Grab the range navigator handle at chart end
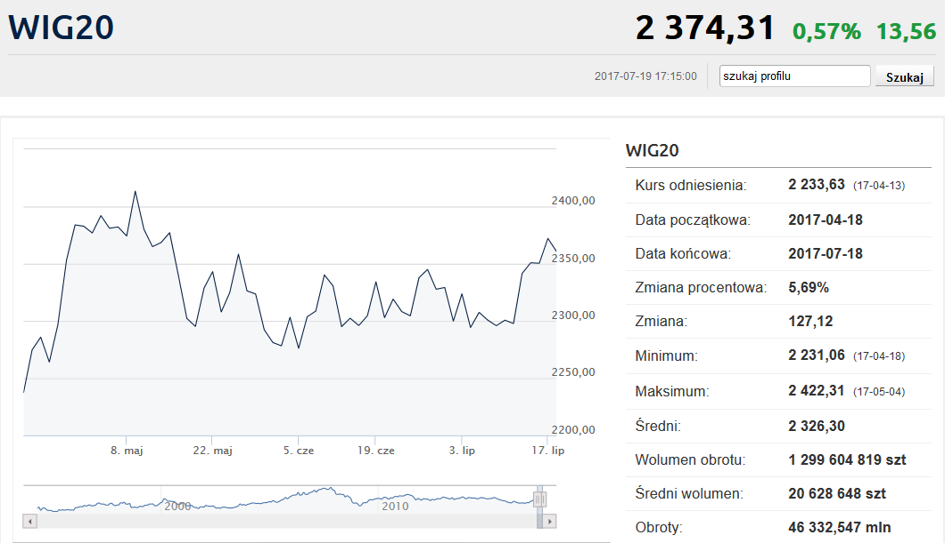945x543 pixels. click(539, 499)
